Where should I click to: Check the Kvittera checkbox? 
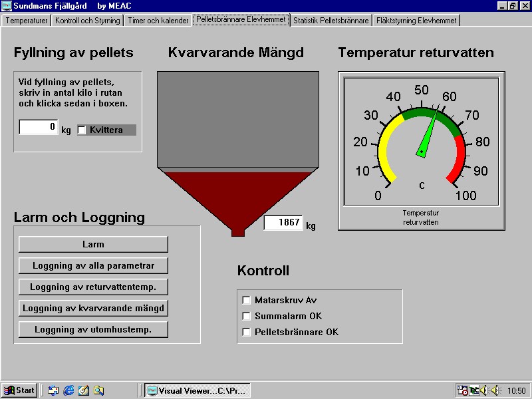click(81, 130)
